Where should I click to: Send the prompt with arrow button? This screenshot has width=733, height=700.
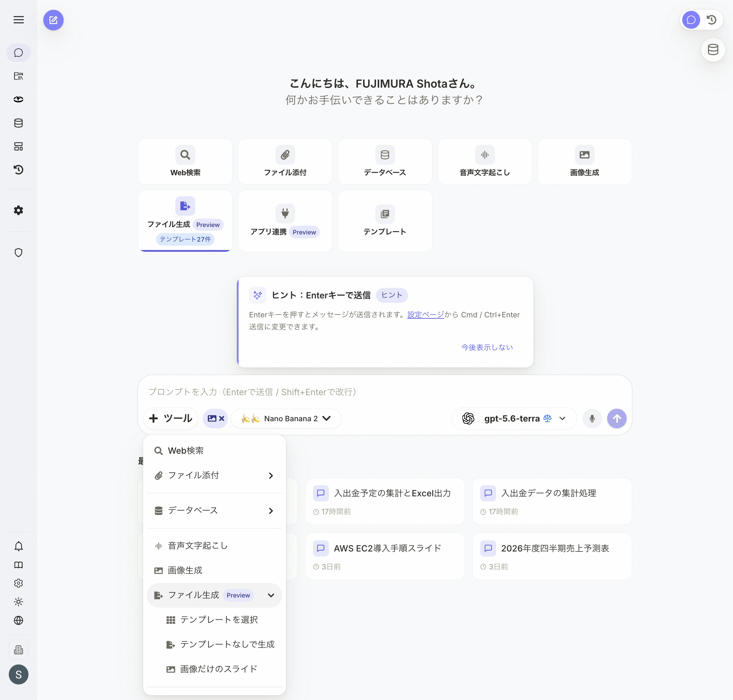click(x=617, y=418)
